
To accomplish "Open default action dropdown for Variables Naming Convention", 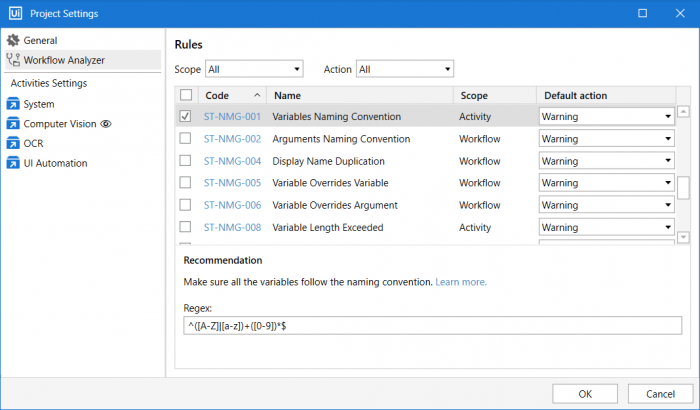I will (x=606, y=117).
